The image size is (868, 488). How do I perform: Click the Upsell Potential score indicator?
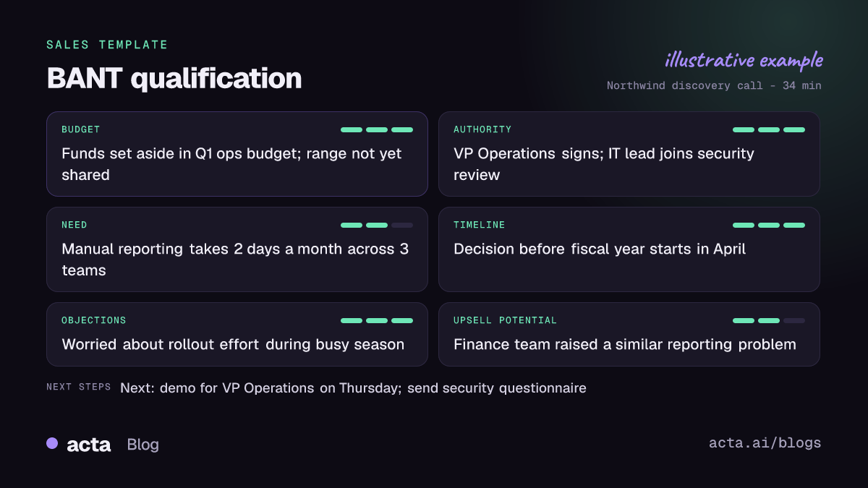[769, 320]
